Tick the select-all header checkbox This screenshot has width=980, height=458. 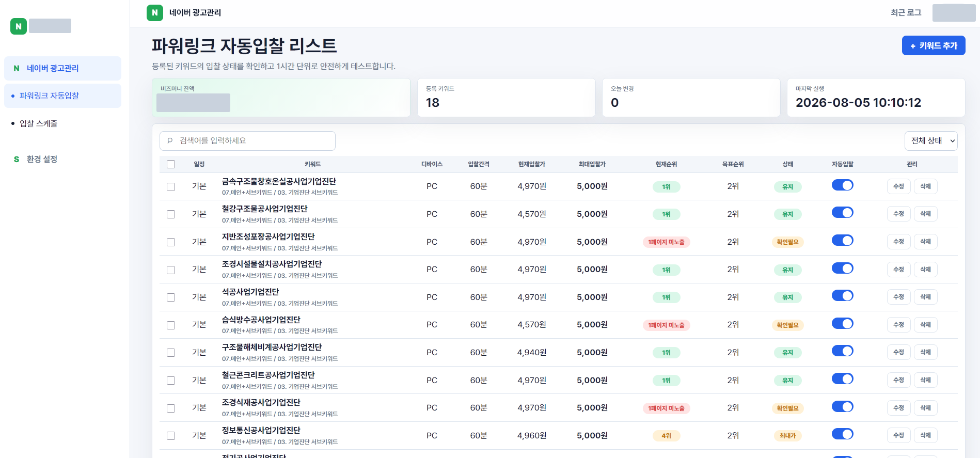[171, 164]
